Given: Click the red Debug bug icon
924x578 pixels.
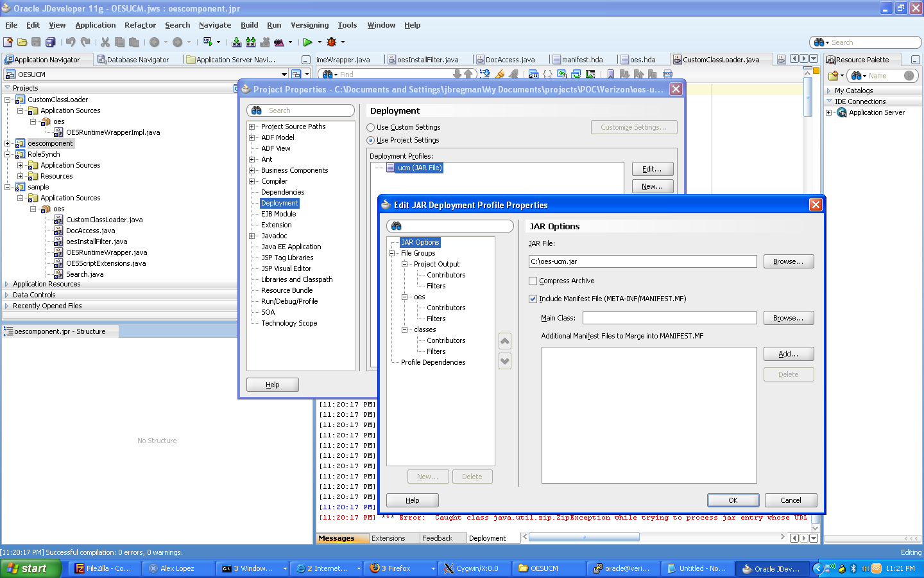Looking at the screenshot, I should pos(332,42).
